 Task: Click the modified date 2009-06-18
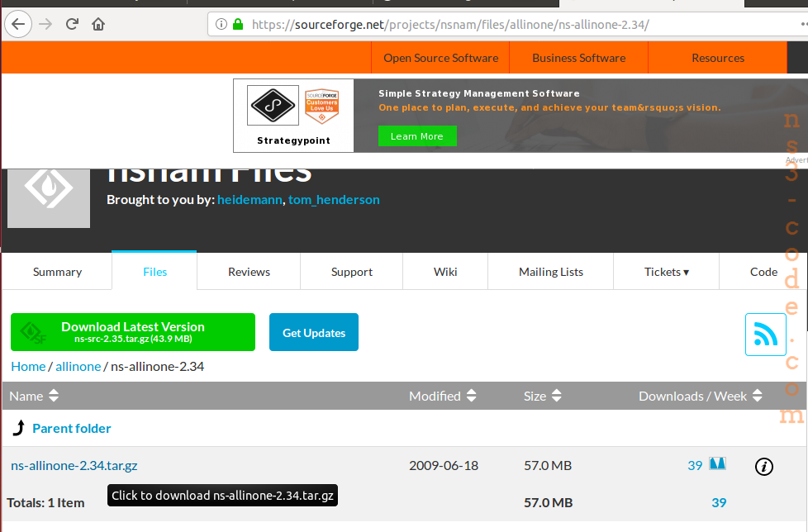pyautogui.click(x=444, y=466)
